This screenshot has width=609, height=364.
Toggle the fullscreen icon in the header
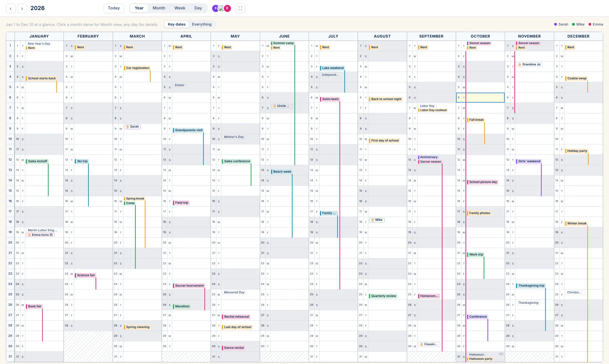(240, 8)
